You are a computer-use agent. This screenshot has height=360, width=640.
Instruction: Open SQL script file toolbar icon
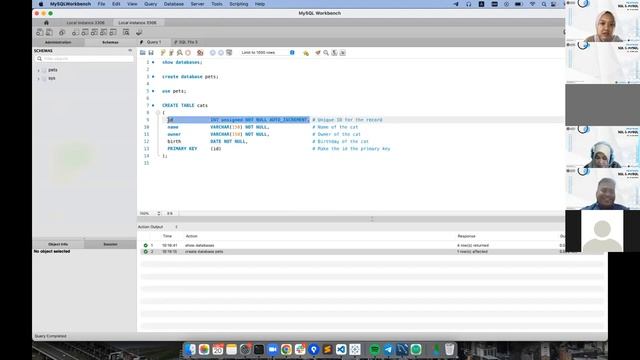(x=49, y=32)
